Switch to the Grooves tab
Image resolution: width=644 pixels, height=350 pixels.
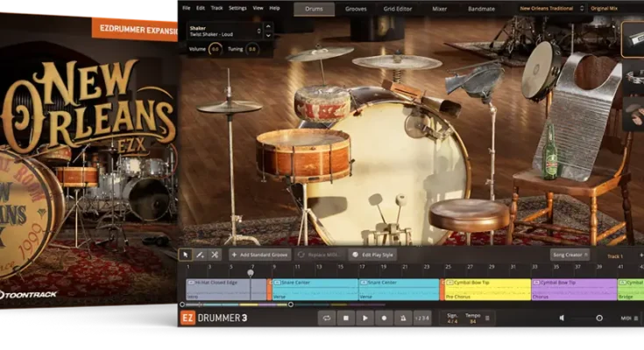[x=356, y=9]
